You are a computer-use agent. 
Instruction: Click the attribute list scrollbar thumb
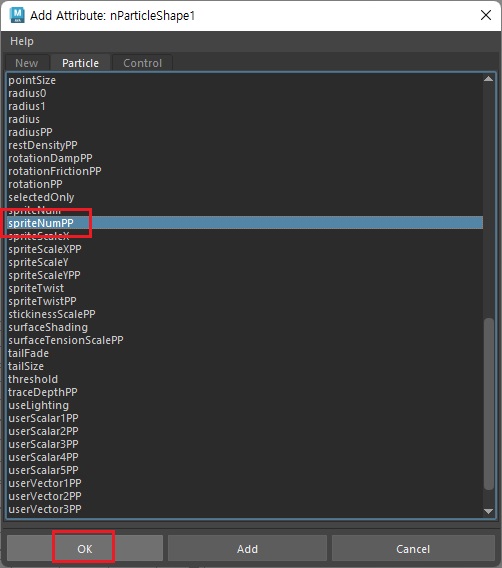(x=489, y=404)
